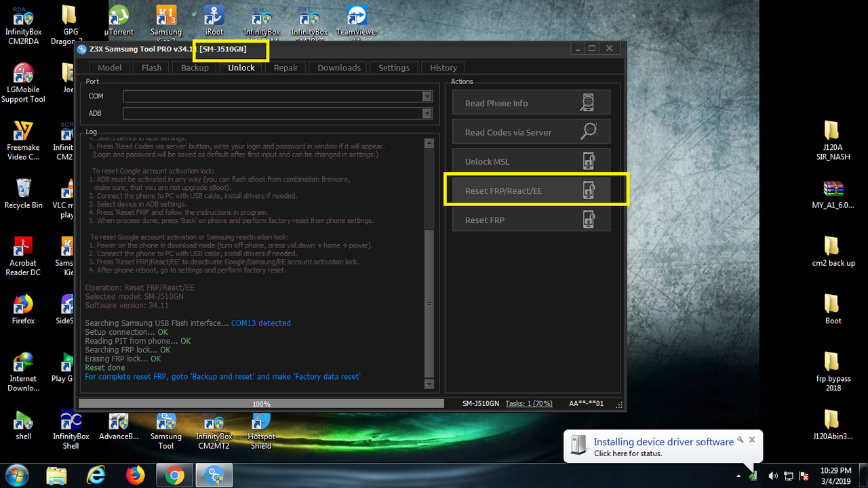Open the Windows Start menu

(x=16, y=475)
